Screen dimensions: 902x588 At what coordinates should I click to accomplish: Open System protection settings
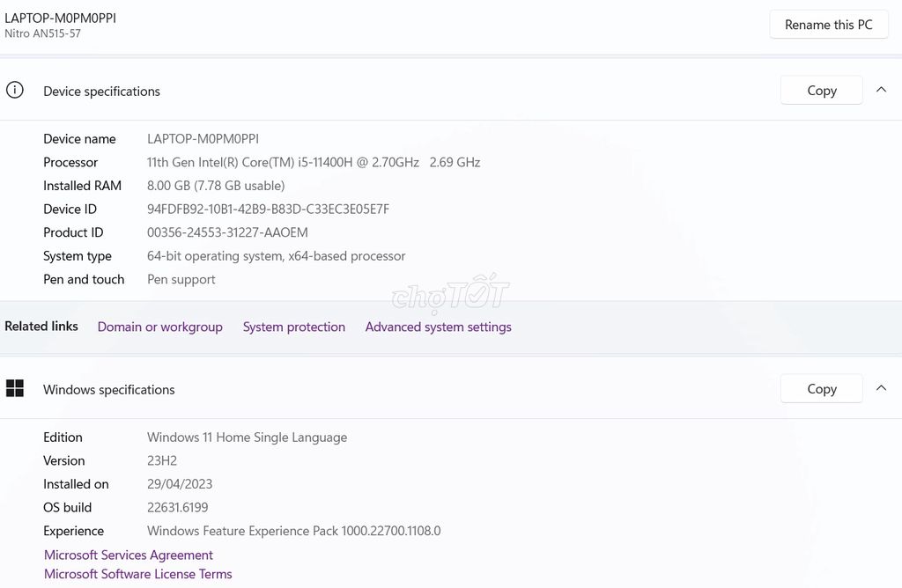click(x=293, y=327)
